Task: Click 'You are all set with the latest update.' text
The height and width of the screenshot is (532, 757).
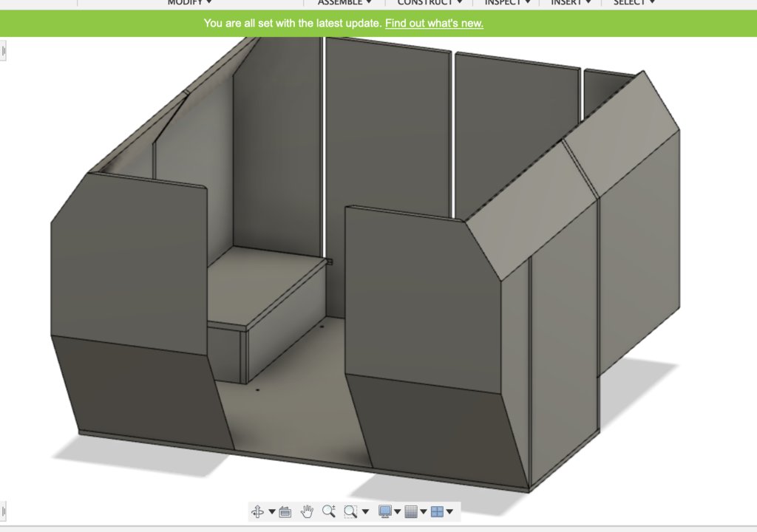Action: click(x=293, y=23)
